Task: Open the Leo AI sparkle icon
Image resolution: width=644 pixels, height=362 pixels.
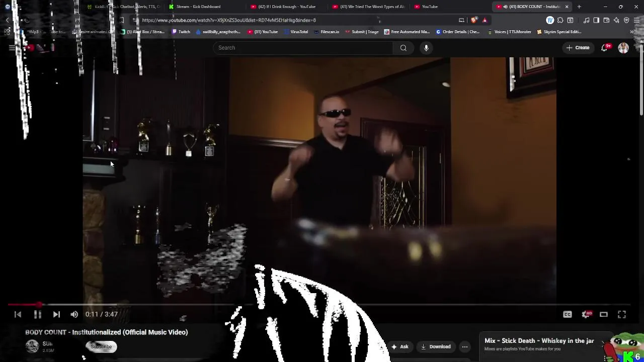Action: coord(616,20)
